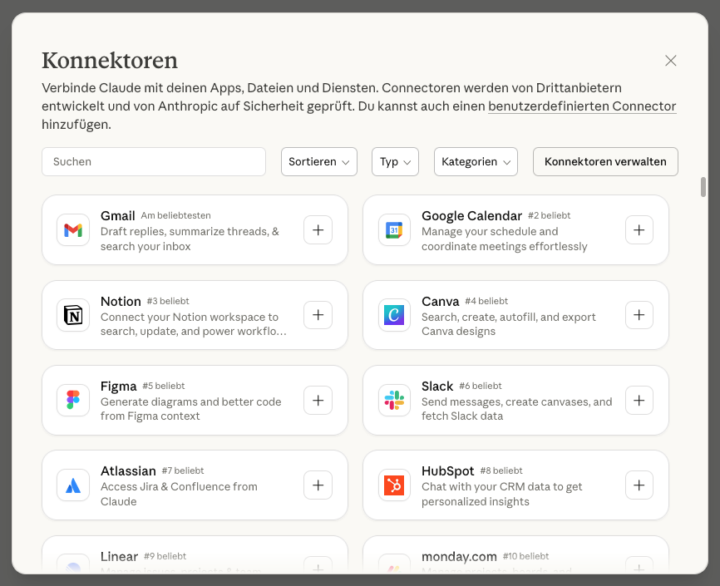Open the benutzerdefinierten Connector link
720x586 pixels.
(x=582, y=106)
